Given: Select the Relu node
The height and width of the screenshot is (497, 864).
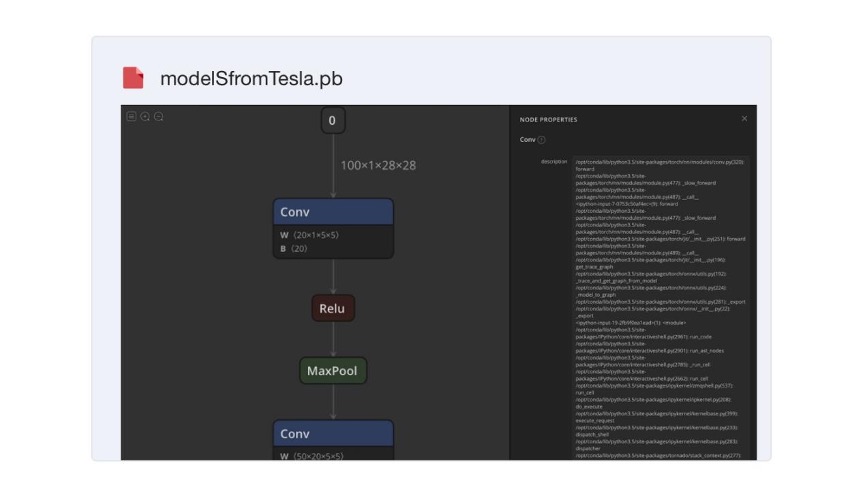Looking at the screenshot, I should (x=333, y=309).
